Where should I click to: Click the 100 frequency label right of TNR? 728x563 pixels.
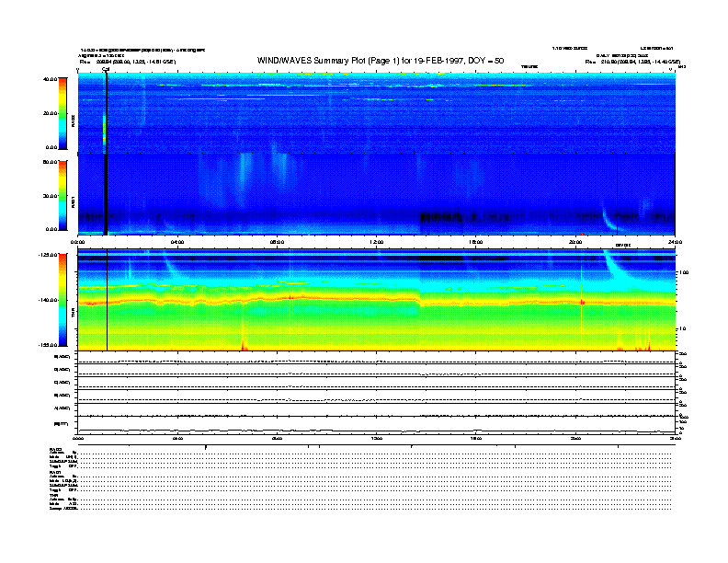pyautogui.click(x=684, y=272)
